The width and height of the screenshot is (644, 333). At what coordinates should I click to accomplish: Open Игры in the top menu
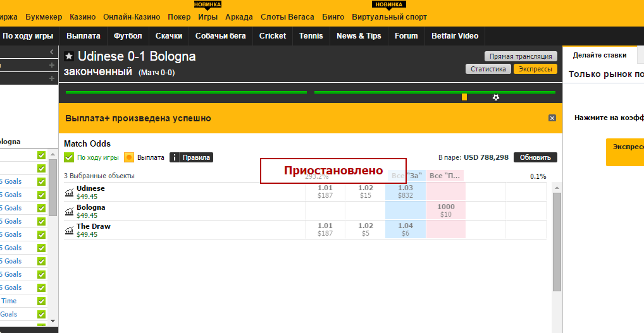point(208,17)
